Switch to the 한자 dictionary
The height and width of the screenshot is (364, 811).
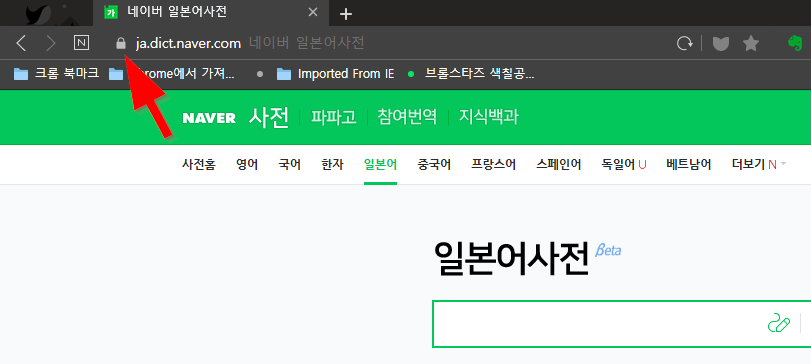coord(332,165)
